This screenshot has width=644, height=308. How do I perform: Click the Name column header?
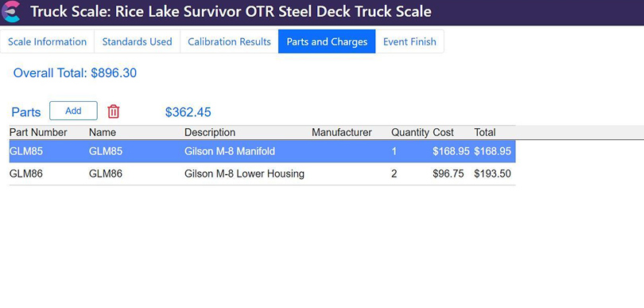point(103,132)
